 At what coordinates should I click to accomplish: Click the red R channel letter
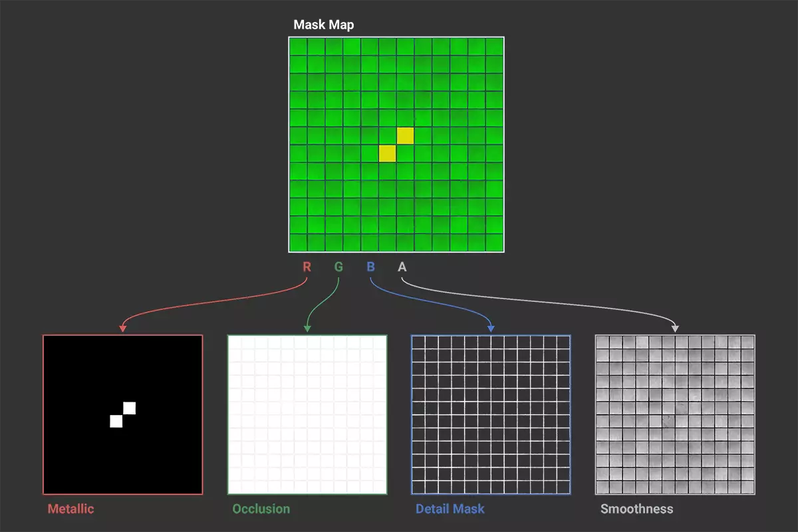click(x=307, y=267)
